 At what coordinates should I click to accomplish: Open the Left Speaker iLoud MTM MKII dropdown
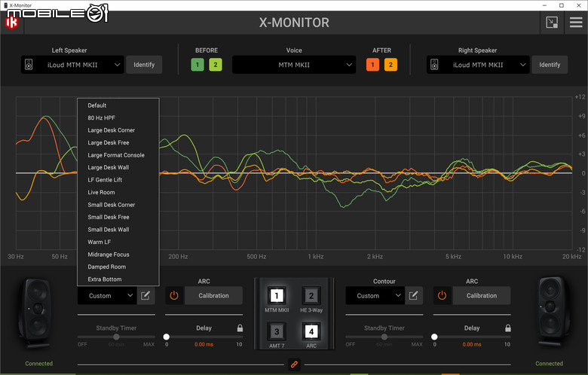tap(72, 65)
